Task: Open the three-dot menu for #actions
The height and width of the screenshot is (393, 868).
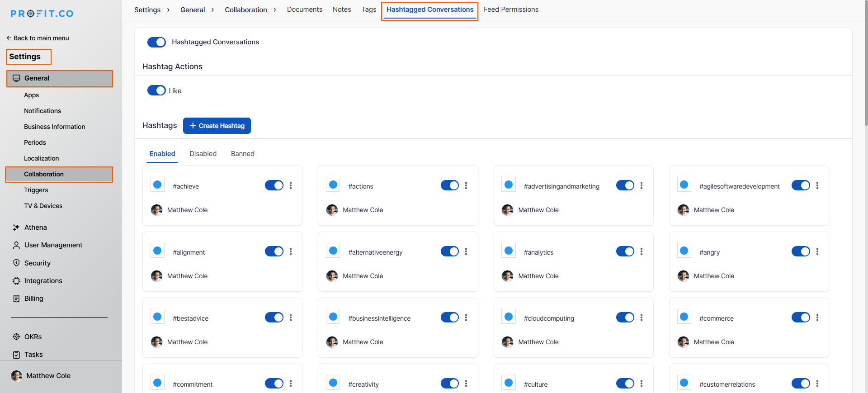Action: (x=466, y=185)
